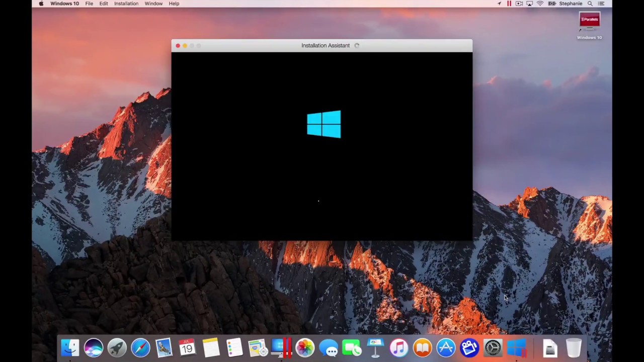This screenshot has height=362, width=644.
Task: Open Calendar showing 19 in Dock
Action: pyautogui.click(x=187, y=348)
